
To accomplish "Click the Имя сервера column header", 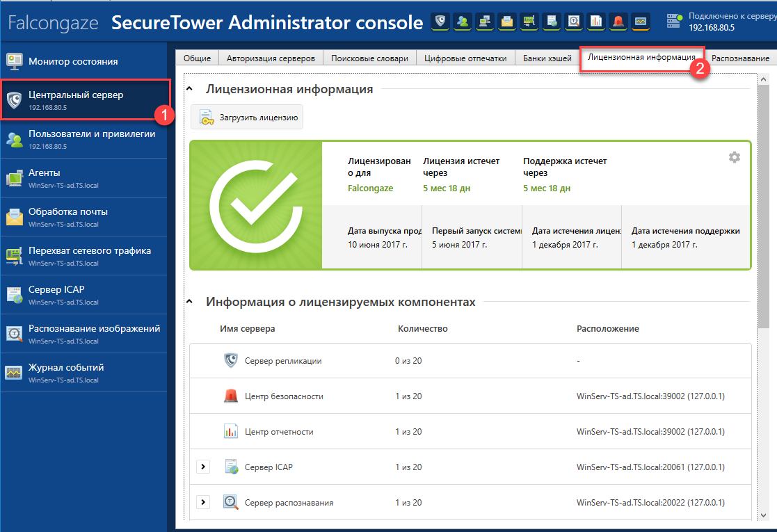I will (247, 328).
